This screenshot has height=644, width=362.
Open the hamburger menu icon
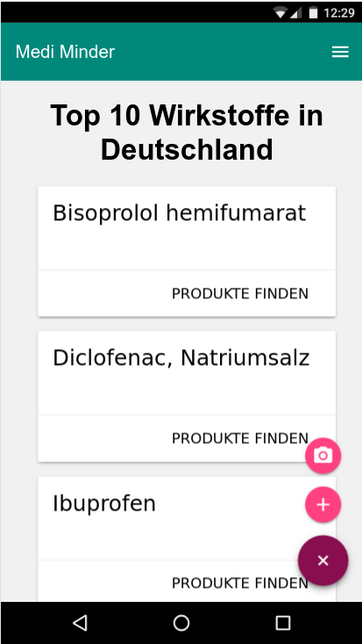point(340,52)
